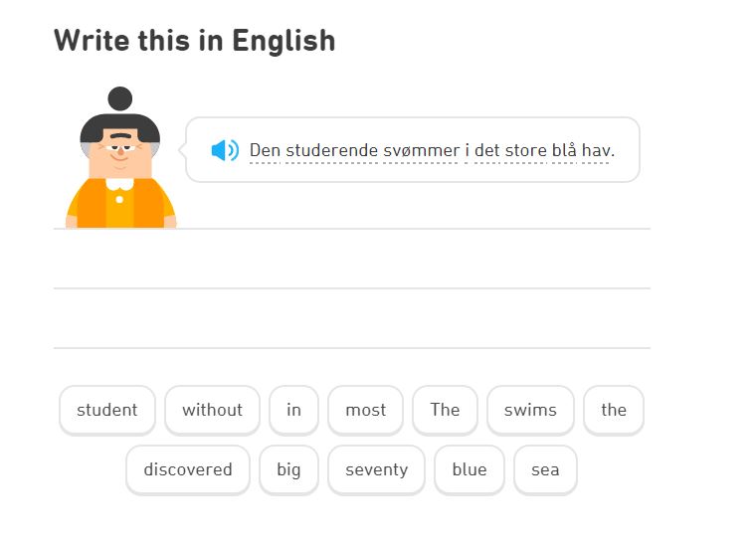Add the 'blue' word tile
This screenshot has height=545, width=756.
coord(470,469)
